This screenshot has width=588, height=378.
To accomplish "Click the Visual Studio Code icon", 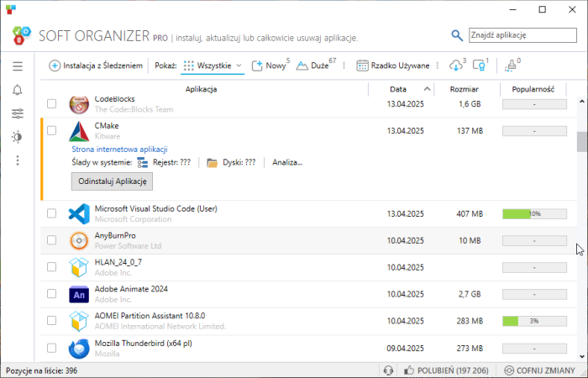I will click(79, 213).
